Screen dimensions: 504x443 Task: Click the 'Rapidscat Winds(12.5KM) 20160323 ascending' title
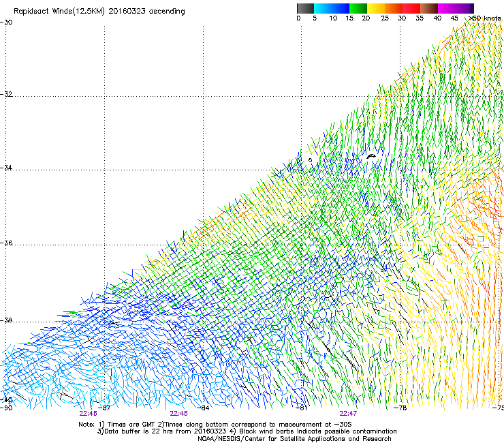tap(99, 12)
